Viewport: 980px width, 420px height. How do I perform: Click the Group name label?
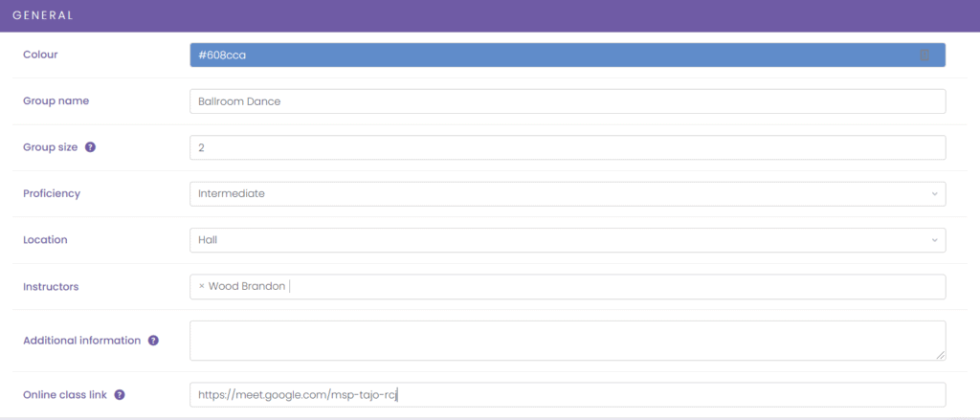[56, 100]
